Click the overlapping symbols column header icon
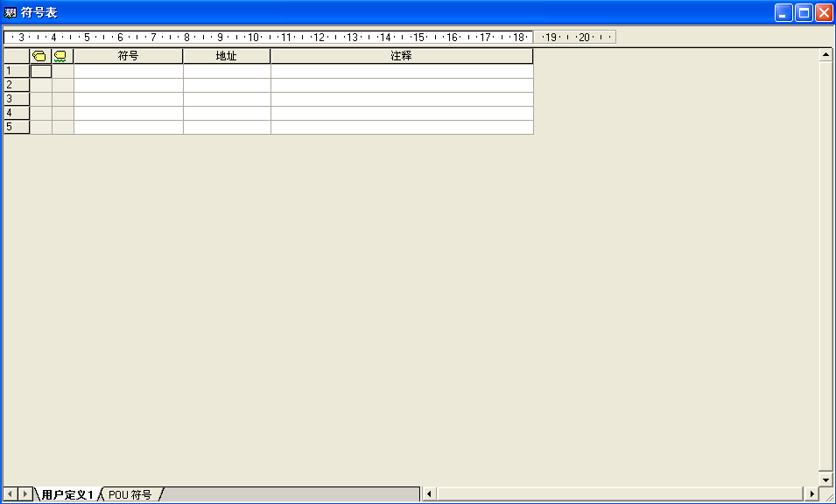The width and height of the screenshot is (836, 504). coord(40,56)
